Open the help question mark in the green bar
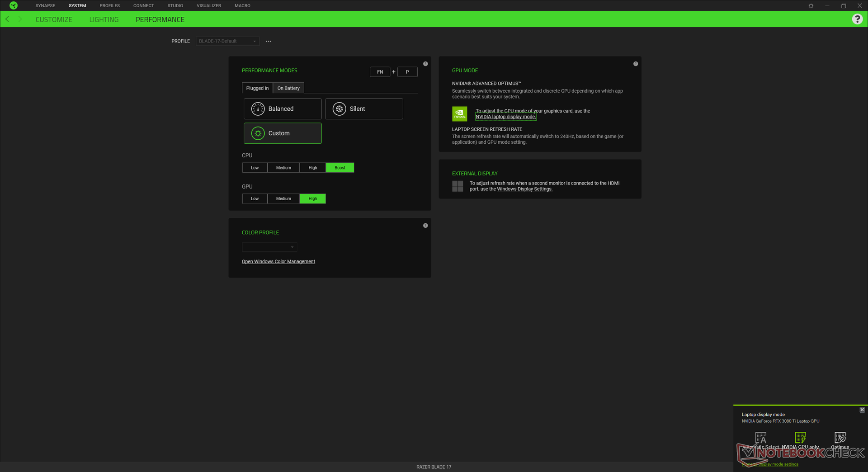 (857, 19)
